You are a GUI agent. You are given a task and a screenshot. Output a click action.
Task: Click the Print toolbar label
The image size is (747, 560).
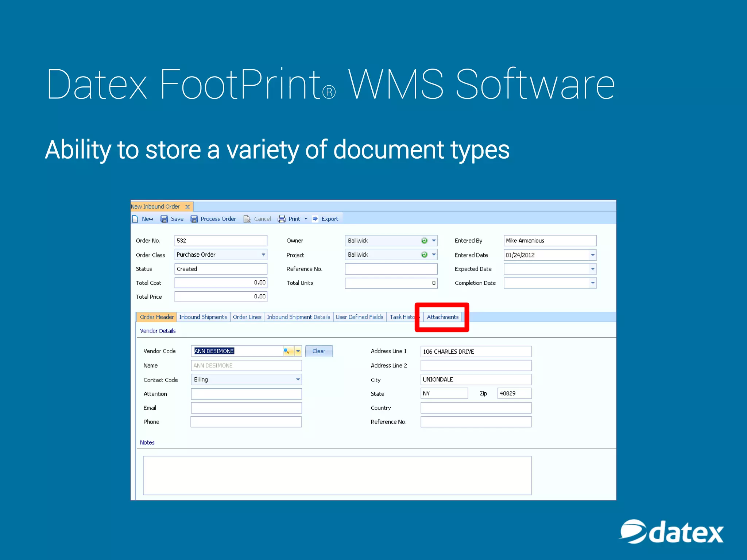coord(294,219)
